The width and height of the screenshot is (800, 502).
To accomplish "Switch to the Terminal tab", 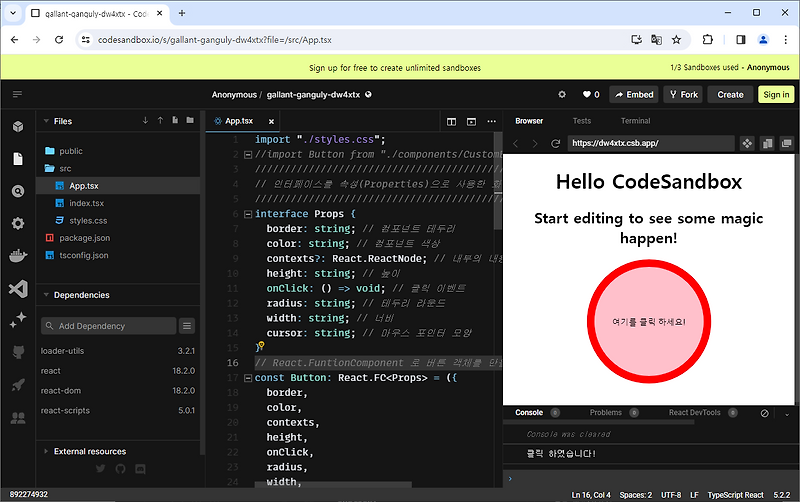I will point(635,121).
